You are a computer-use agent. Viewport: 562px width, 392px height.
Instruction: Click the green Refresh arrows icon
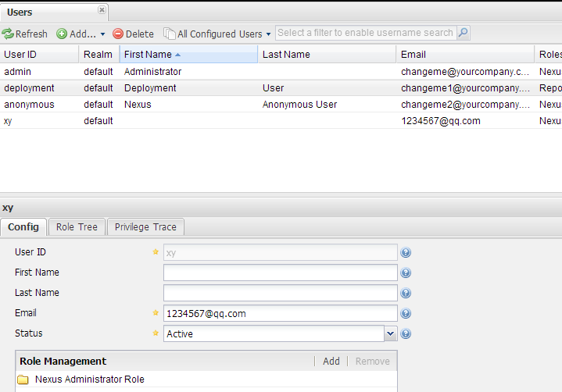pyautogui.click(x=8, y=34)
